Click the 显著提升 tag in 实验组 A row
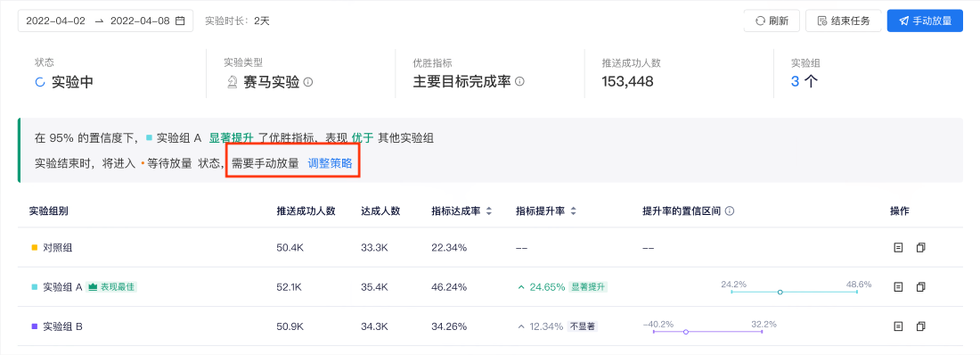Image resolution: width=980 pixels, height=355 pixels. 588,286
